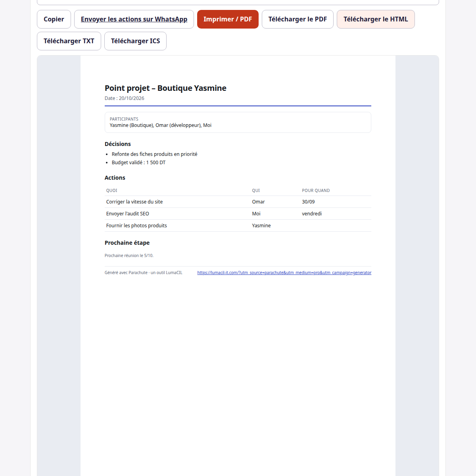
Task: Click Télécharger le HTML
Action: coord(376,19)
